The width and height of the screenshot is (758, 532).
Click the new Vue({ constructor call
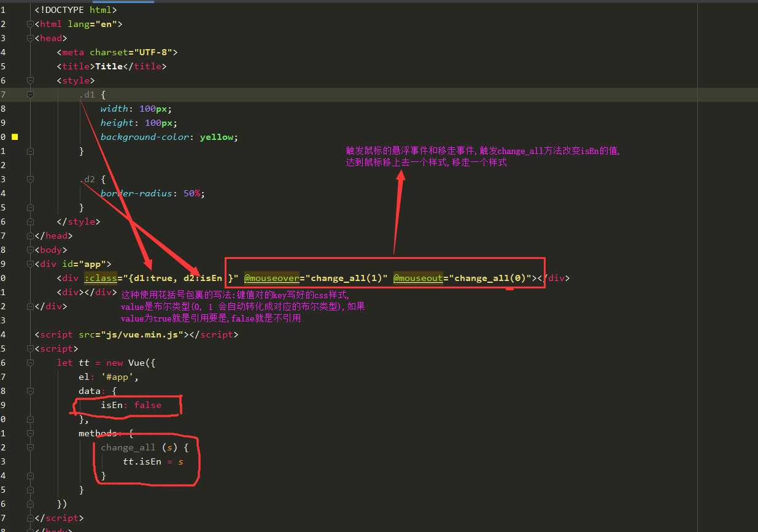pos(131,363)
